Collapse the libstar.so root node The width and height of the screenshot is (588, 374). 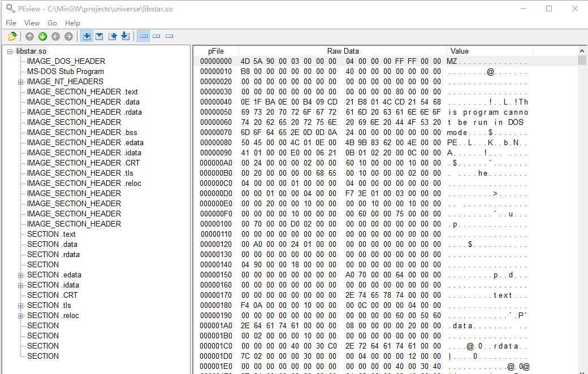coord(10,51)
